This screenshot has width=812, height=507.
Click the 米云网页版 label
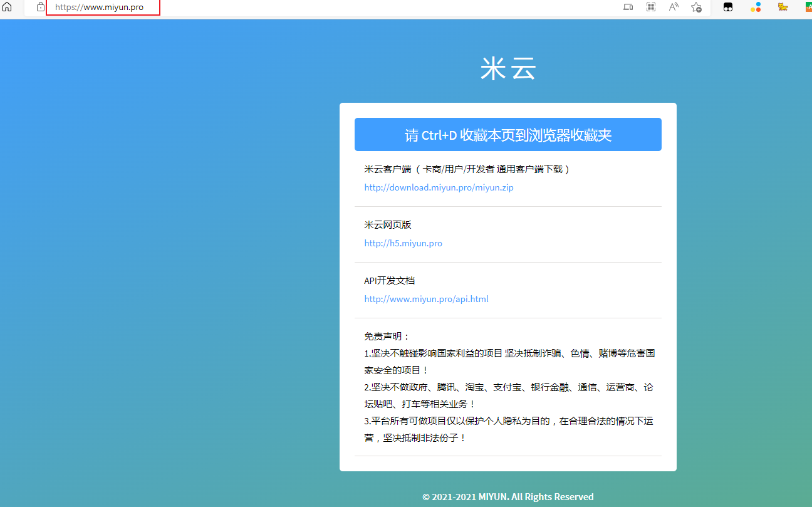388,225
